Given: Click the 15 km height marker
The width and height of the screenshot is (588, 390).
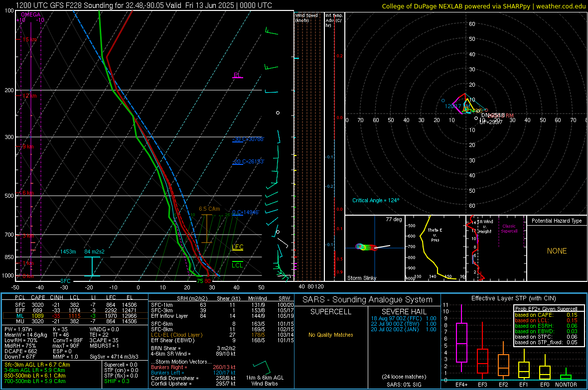Looking at the screenshot, I should (x=29, y=39).
